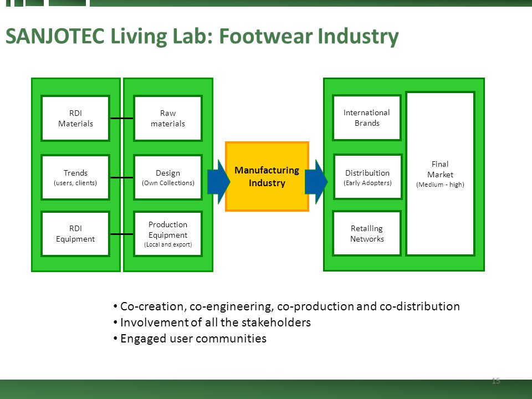Select the Engaged user communities bullet
The image size is (532, 399).
click(x=190, y=339)
